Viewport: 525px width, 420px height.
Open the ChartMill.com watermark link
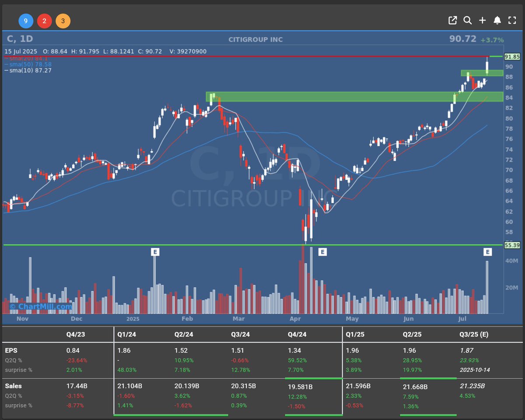(x=40, y=307)
